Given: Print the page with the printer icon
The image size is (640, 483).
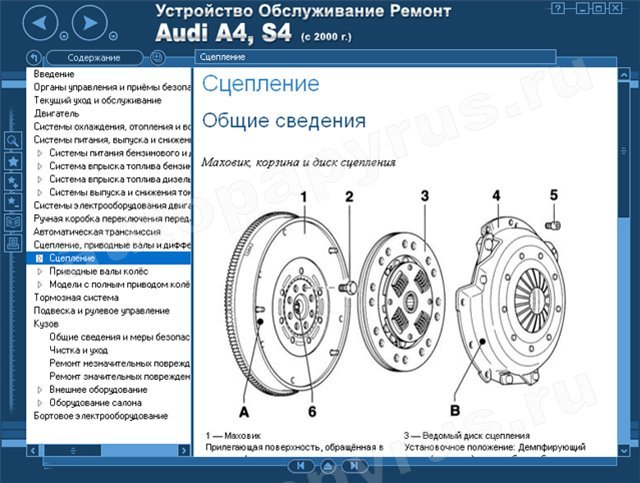Looking at the screenshot, I should (13, 243).
